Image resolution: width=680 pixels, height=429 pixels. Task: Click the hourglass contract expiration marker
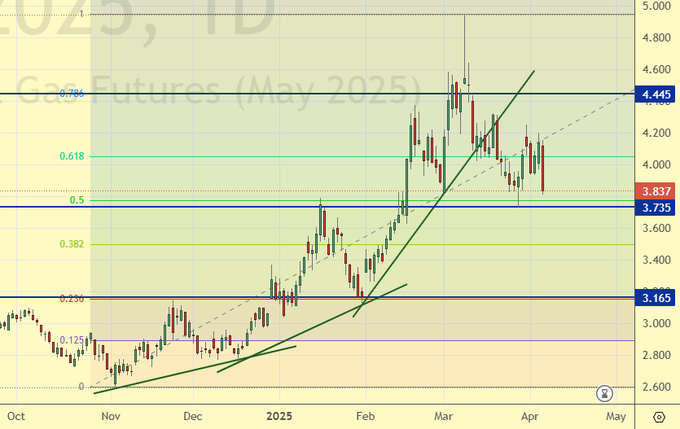pyautogui.click(x=604, y=392)
